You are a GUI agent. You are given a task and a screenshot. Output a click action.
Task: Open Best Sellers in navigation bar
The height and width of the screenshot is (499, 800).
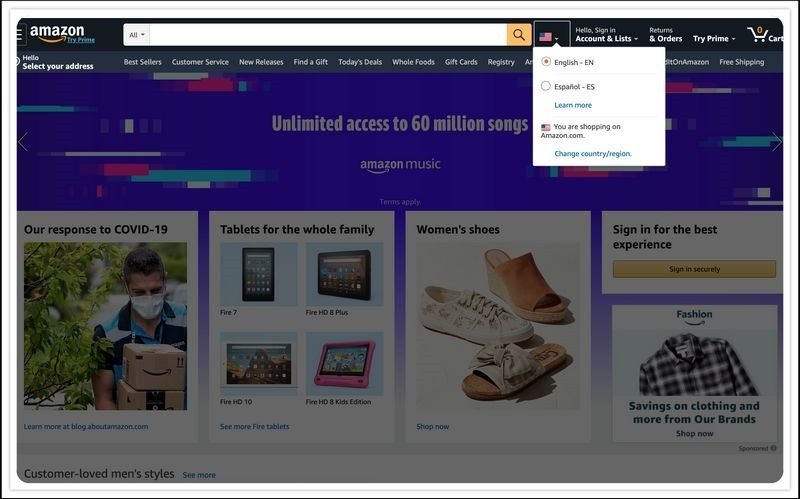click(142, 62)
